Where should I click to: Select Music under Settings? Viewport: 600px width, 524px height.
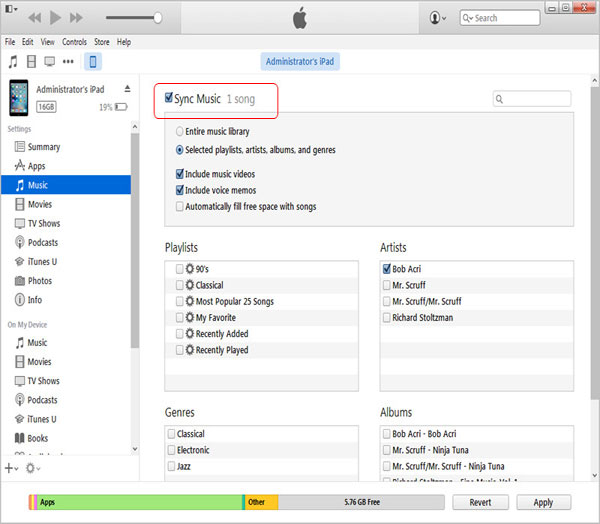point(66,185)
